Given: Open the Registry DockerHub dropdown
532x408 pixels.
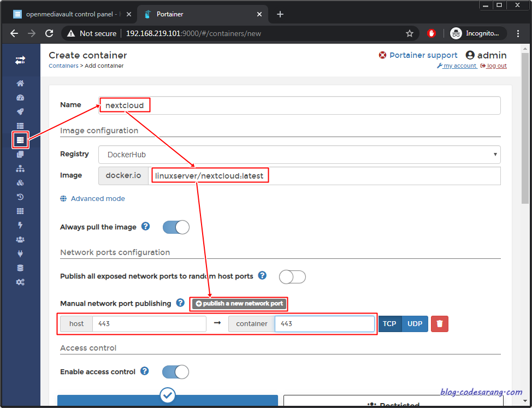Looking at the screenshot, I should [299, 155].
